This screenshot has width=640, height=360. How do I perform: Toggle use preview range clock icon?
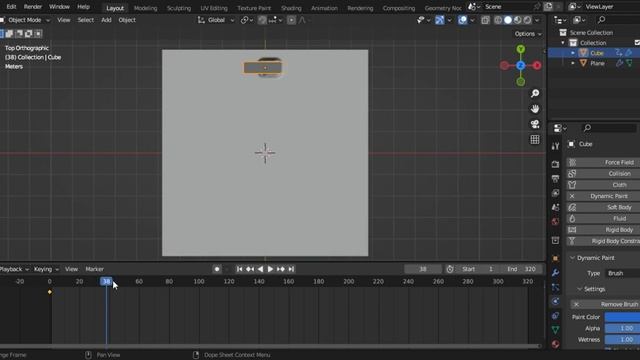click(x=450, y=269)
